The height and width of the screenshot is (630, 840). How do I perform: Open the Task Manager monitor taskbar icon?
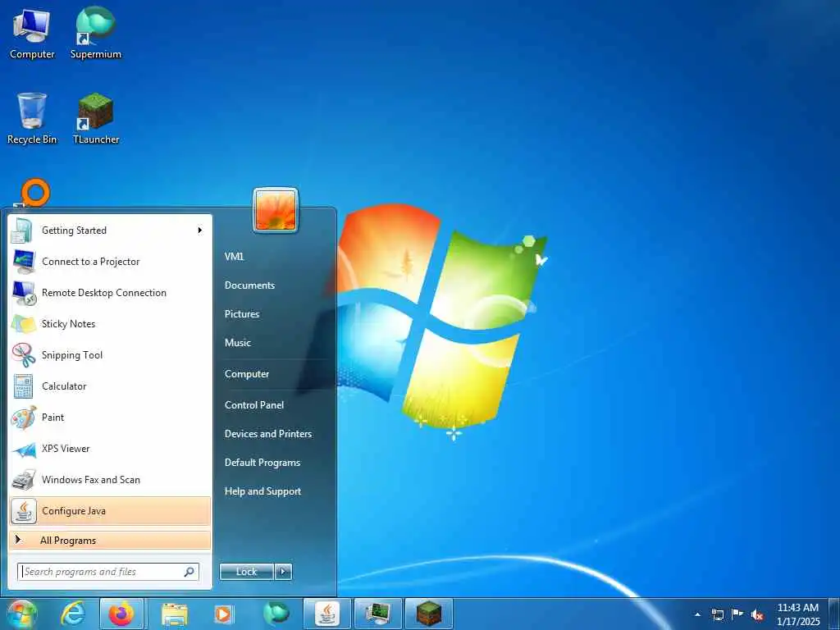(x=377, y=614)
